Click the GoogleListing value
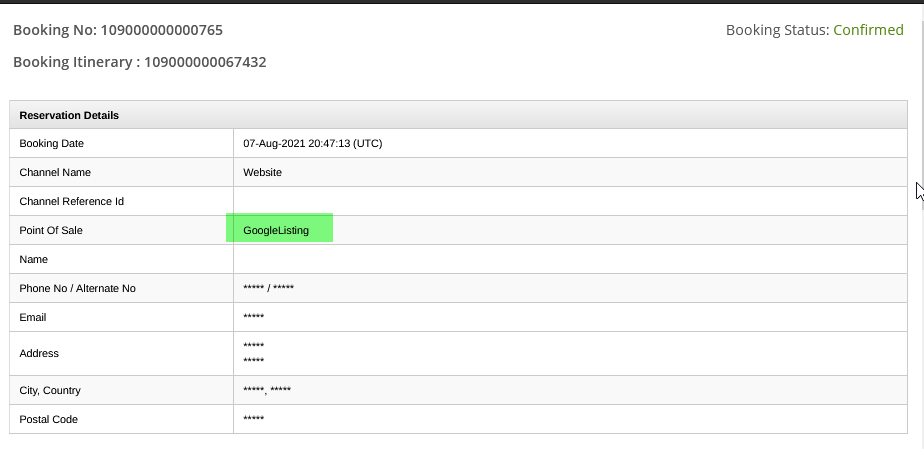 coord(276,230)
